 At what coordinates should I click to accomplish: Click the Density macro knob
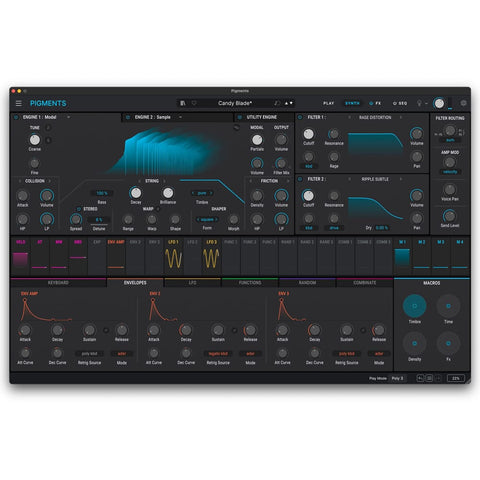(414, 343)
